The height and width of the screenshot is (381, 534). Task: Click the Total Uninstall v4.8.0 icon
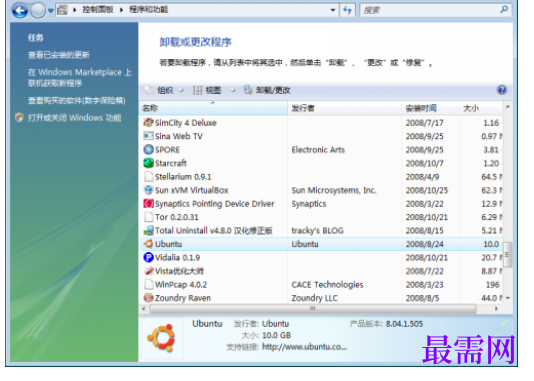148,231
